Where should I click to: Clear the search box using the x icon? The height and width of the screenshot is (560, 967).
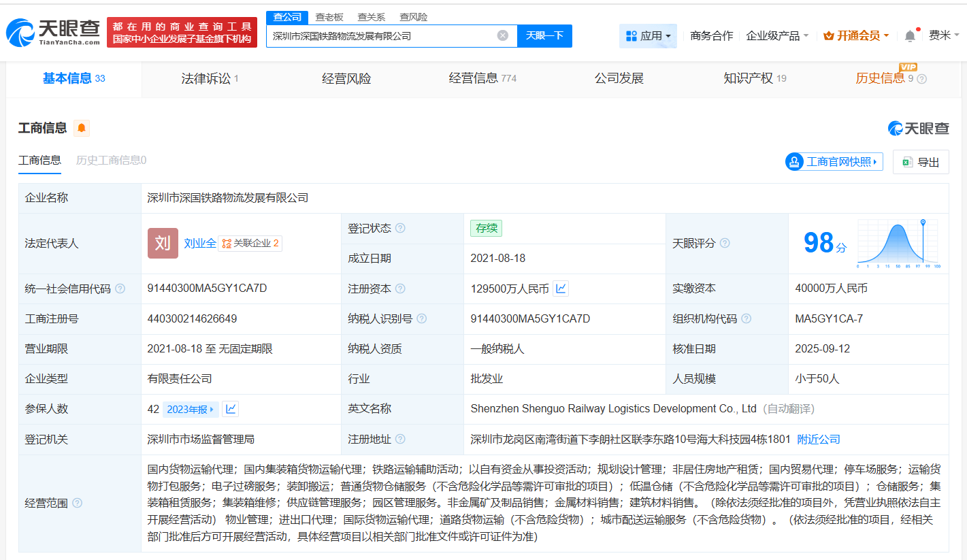(502, 35)
